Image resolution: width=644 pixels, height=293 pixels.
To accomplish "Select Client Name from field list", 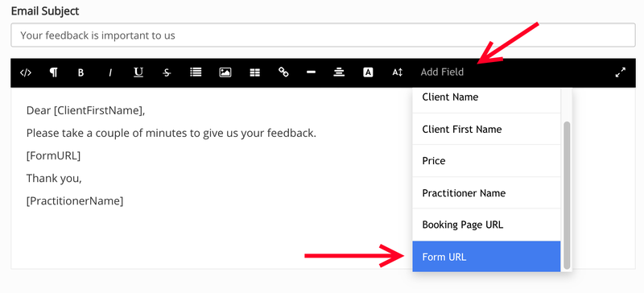I will coord(486,100).
